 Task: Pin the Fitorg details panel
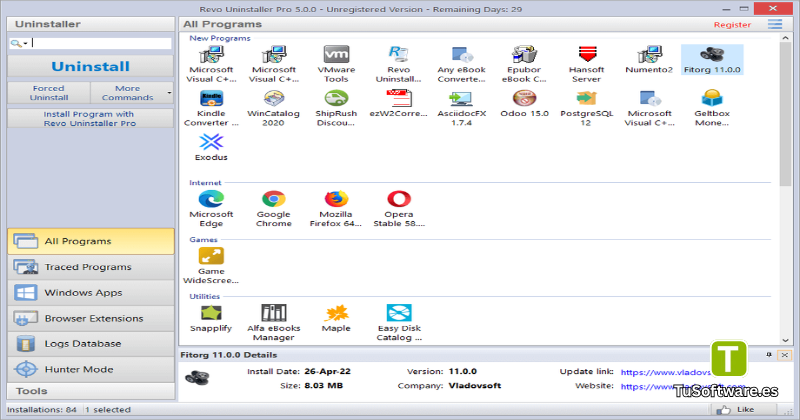pyautogui.click(x=768, y=355)
